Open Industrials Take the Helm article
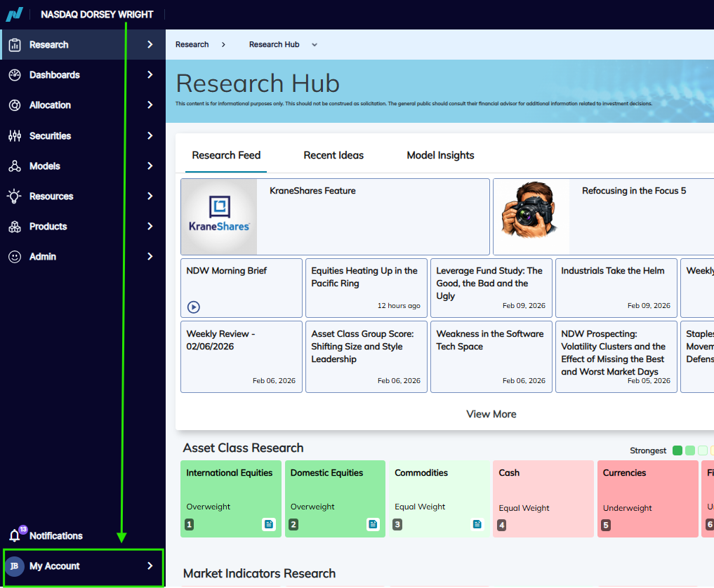Viewport: 714px width, 588px height. 616,288
